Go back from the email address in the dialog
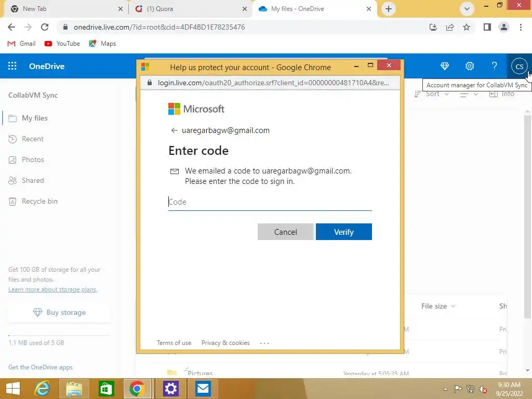This screenshot has height=399, width=532. (x=175, y=130)
